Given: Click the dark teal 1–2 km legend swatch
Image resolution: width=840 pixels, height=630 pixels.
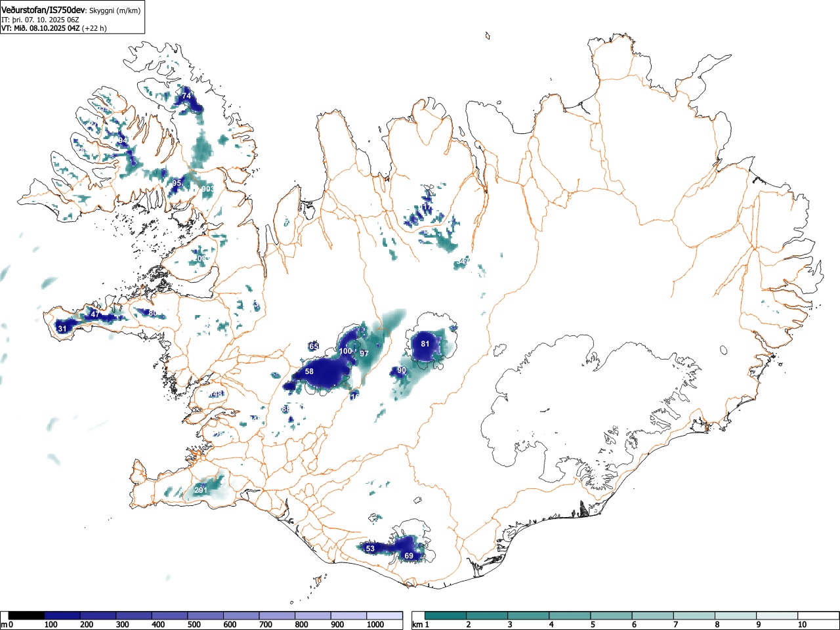Looking at the screenshot, I should coord(446,616).
